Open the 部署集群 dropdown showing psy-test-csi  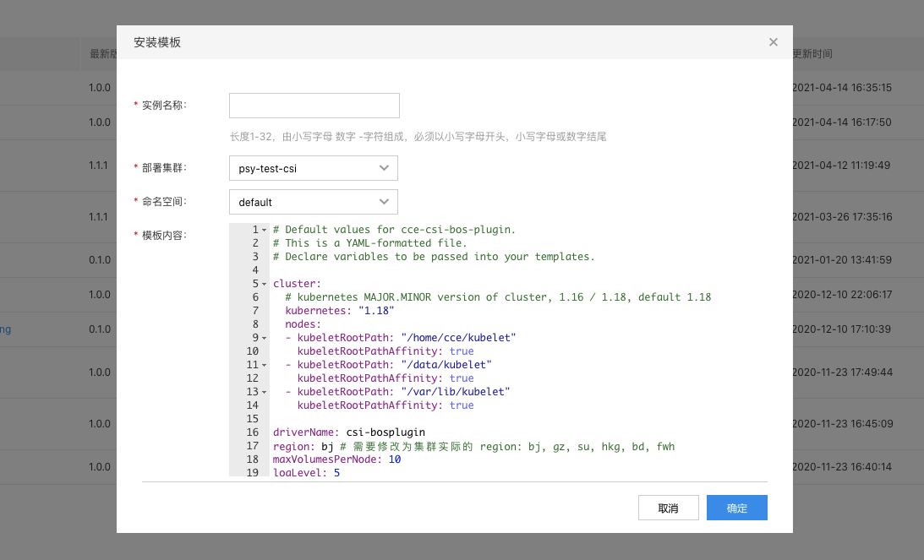point(313,168)
